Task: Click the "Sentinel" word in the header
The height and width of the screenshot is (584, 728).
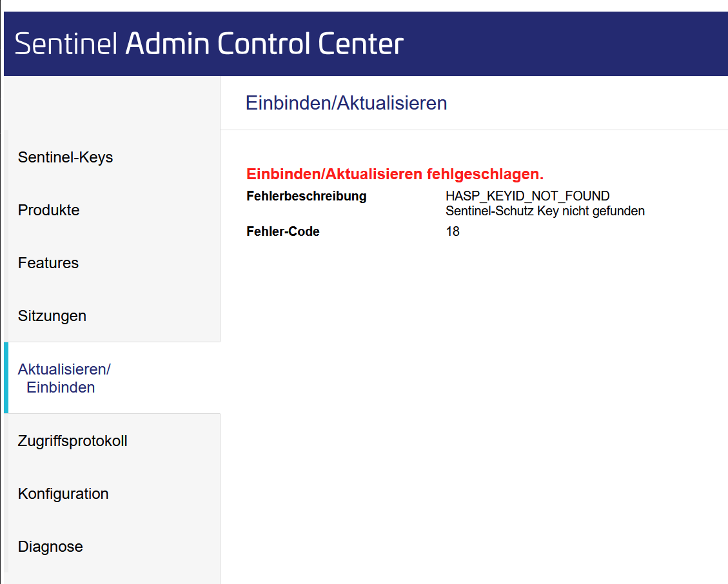Action: pyautogui.click(x=66, y=44)
